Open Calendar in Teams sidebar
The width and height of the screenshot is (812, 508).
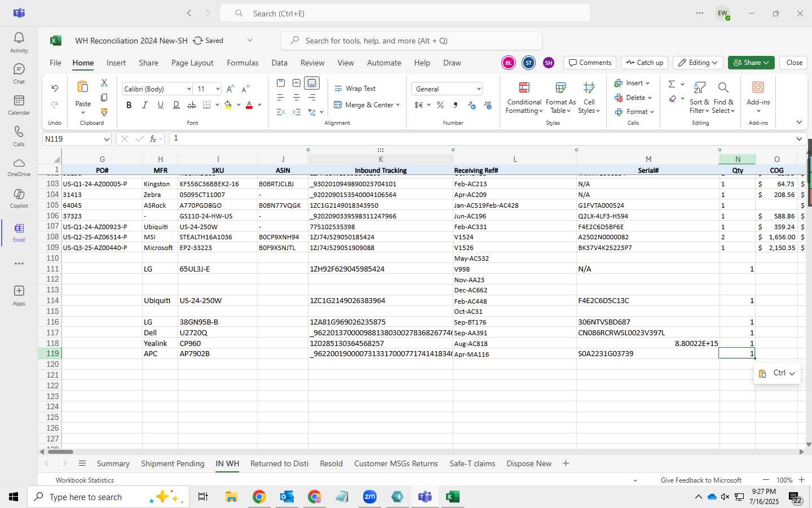pos(19,104)
